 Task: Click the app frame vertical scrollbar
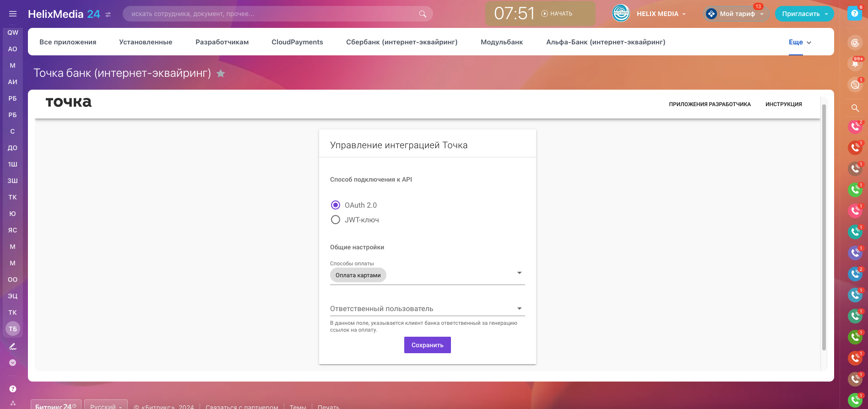coord(824,228)
